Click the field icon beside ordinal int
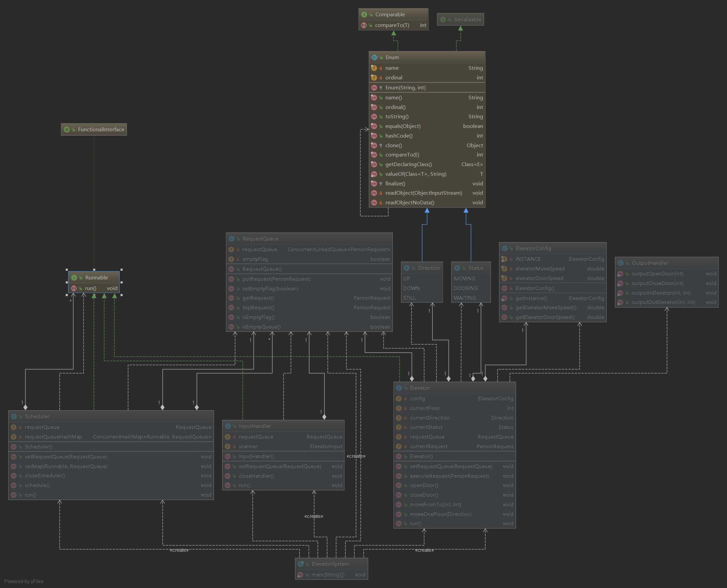727x588 pixels. (374, 77)
